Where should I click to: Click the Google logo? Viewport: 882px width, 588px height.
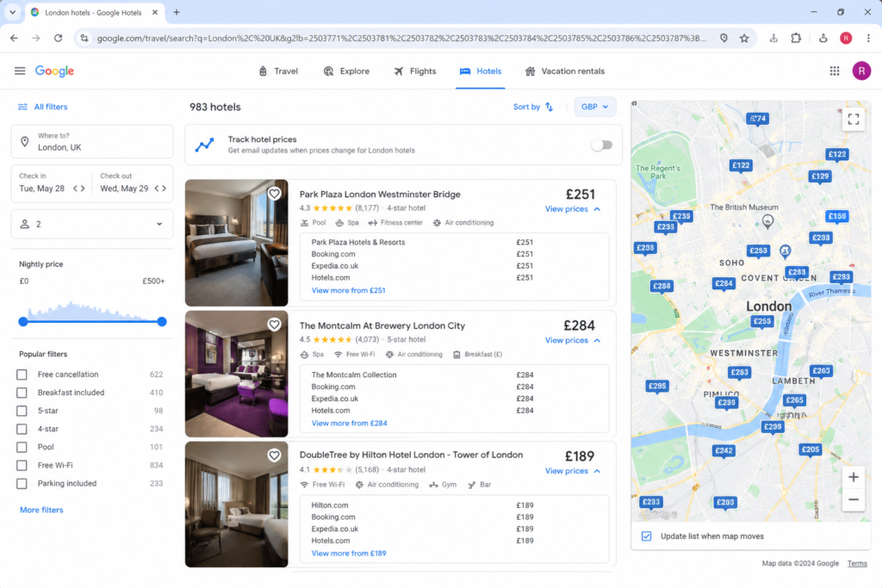(x=54, y=71)
